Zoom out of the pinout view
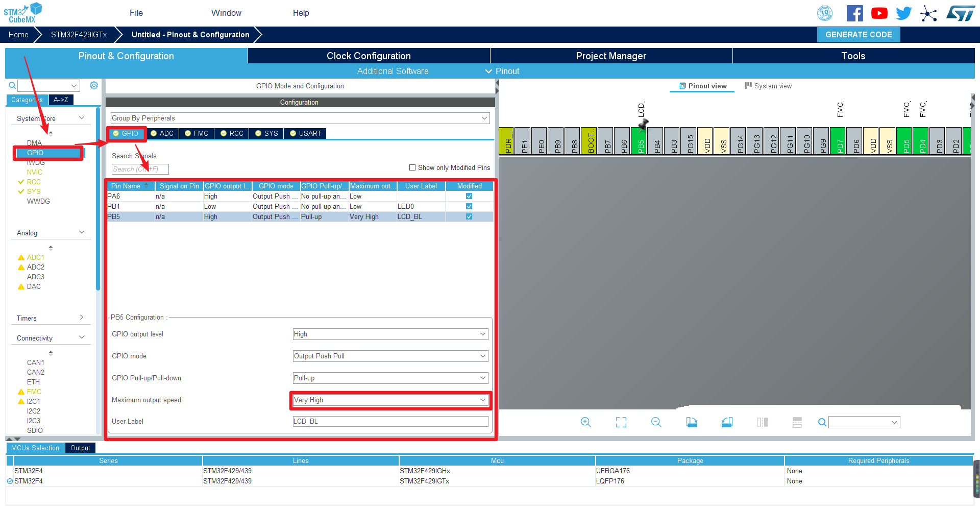980x511 pixels. pyautogui.click(x=656, y=422)
